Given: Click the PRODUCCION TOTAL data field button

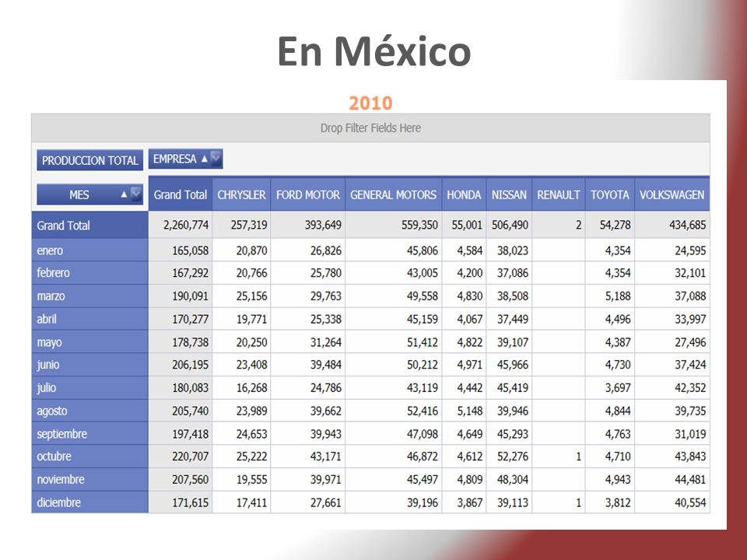Looking at the screenshot, I should pyautogui.click(x=90, y=160).
